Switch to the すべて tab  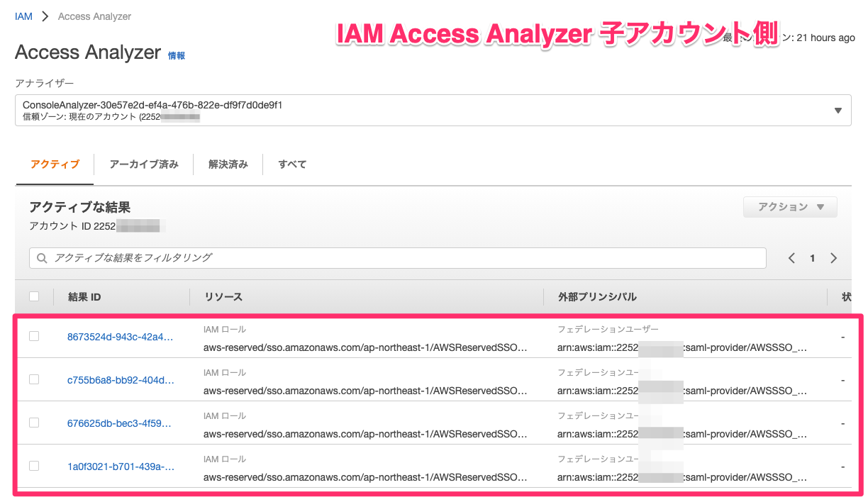(292, 164)
